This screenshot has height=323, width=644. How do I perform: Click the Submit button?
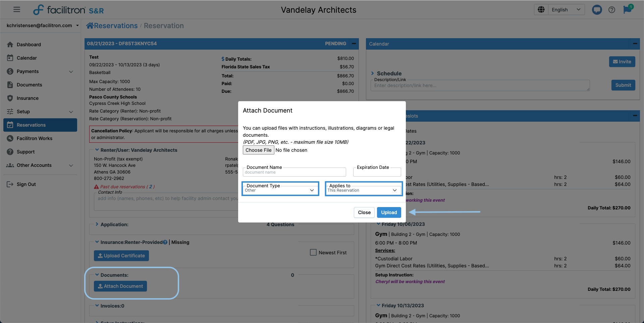coord(623,85)
